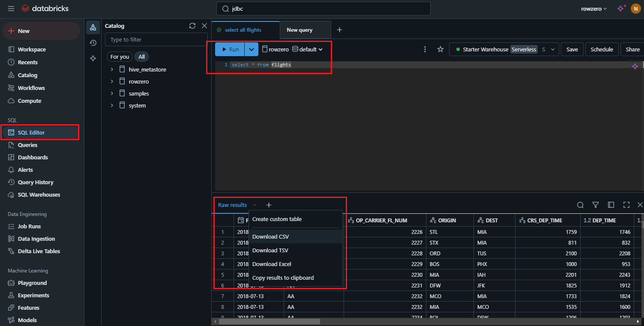Switch the catalog filter to For you

119,56
